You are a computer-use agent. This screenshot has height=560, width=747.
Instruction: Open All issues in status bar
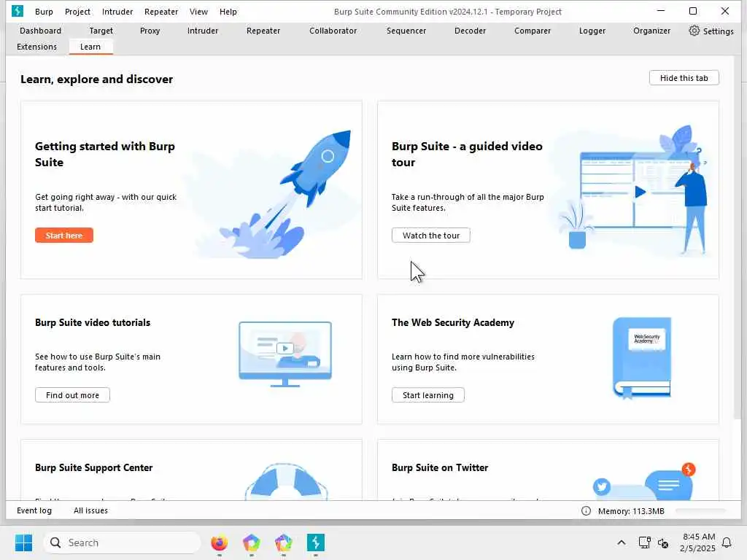tap(90, 510)
